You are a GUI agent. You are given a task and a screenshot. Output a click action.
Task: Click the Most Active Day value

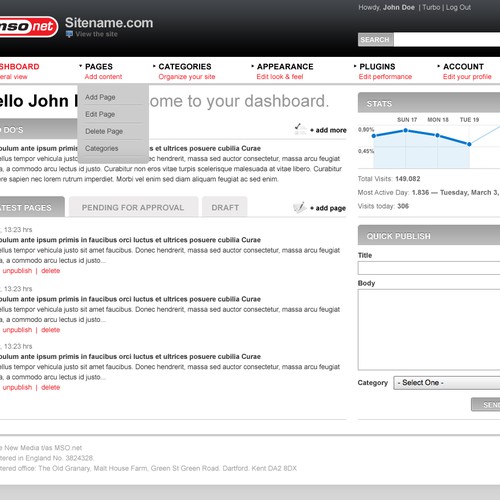(456, 192)
